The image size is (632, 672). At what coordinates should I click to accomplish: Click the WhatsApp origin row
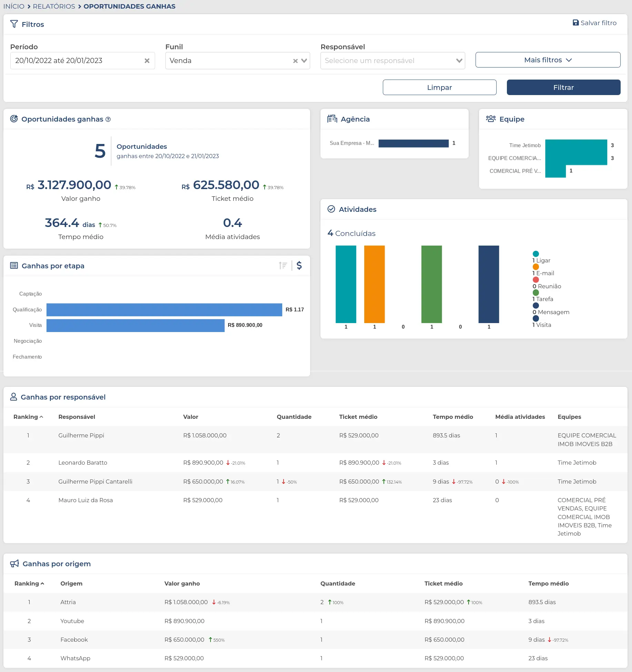pos(315,658)
